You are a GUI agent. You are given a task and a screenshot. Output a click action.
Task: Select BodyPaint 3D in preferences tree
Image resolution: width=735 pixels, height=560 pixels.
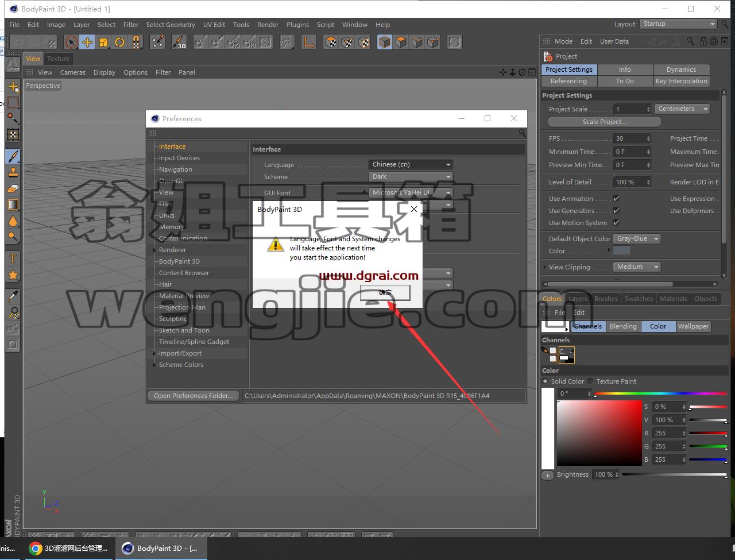click(179, 261)
